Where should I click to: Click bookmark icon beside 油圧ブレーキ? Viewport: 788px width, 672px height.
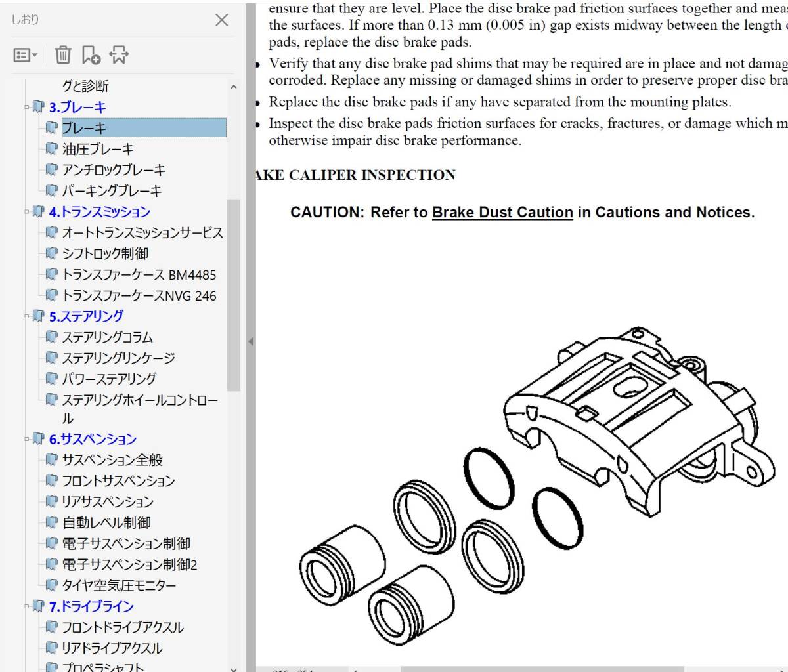pyautogui.click(x=51, y=149)
